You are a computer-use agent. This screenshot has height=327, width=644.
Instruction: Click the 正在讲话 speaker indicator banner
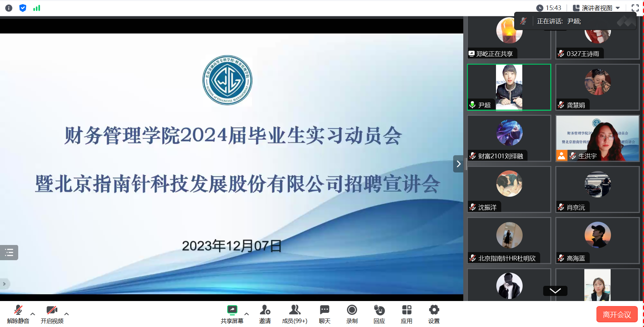pos(575,21)
